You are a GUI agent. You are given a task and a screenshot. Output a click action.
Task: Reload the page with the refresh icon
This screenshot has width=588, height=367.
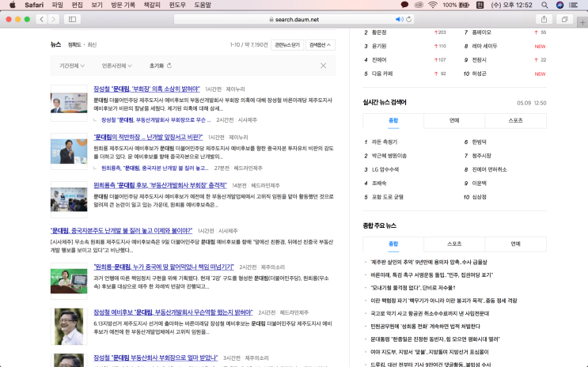[408, 19]
